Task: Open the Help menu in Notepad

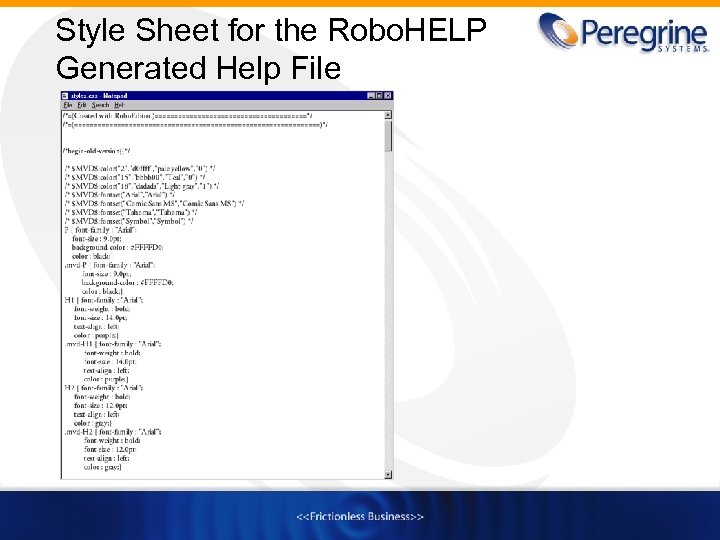Action: coord(119,105)
